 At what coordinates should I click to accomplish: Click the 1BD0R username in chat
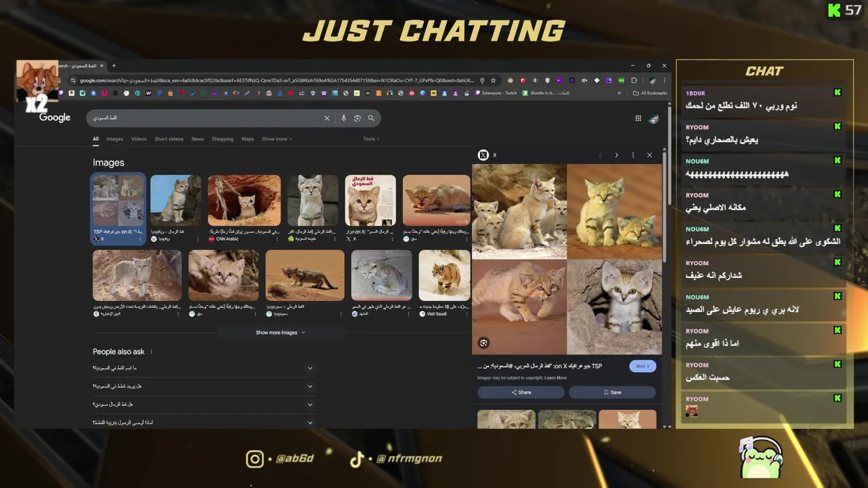(x=696, y=93)
